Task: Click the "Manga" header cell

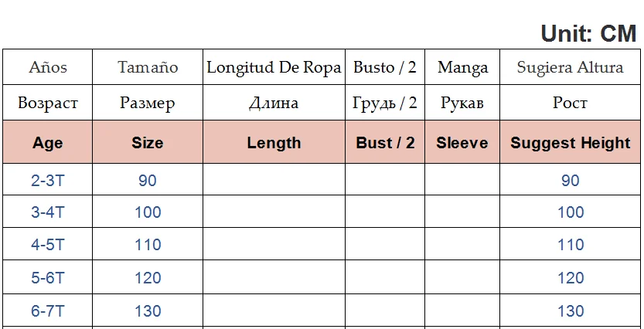Action: pos(462,67)
